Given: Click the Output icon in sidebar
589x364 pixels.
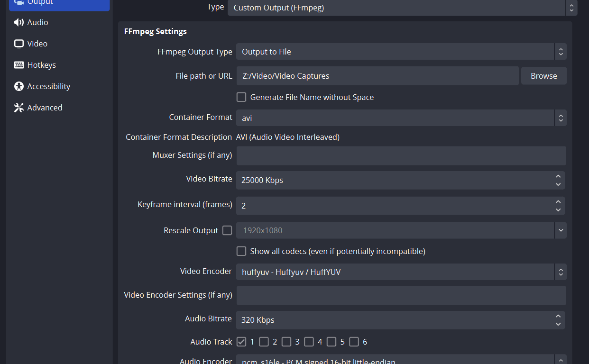Looking at the screenshot, I should (x=19, y=2).
